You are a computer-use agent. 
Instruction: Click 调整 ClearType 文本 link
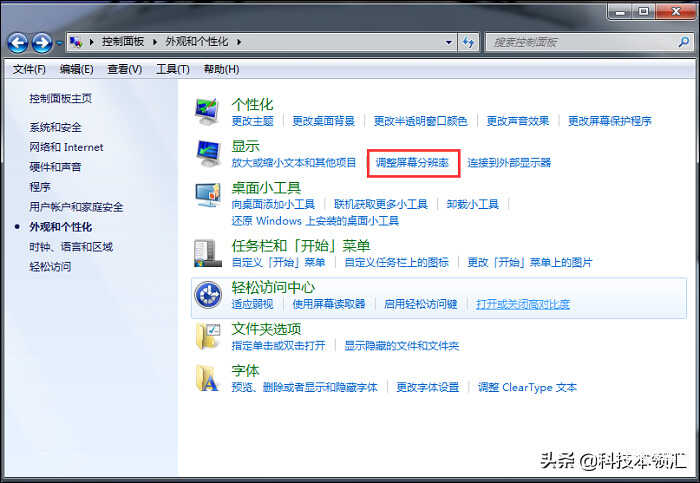pos(527,387)
